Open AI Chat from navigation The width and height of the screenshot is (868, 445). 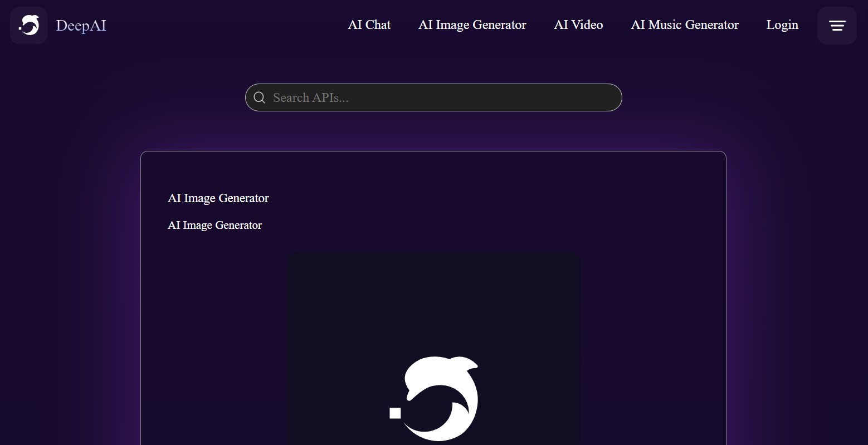pos(369,25)
